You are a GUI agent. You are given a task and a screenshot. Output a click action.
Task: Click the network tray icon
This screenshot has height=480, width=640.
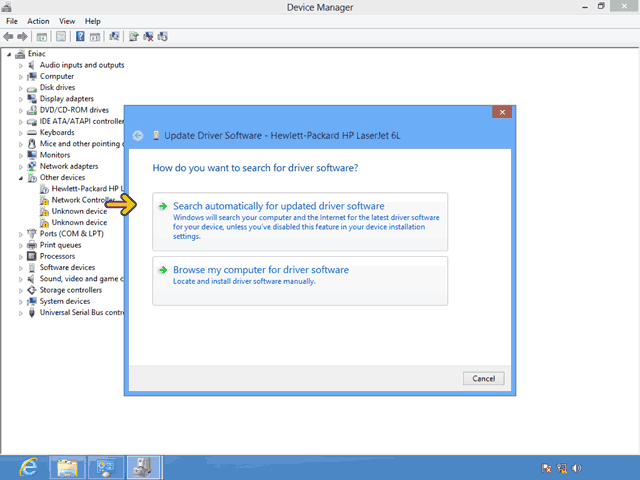coord(562,468)
